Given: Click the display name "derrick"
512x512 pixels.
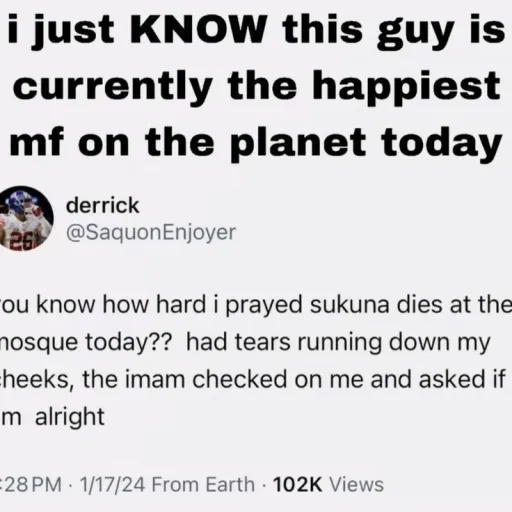Looking at the screenshot, I should tap(103, 205).
